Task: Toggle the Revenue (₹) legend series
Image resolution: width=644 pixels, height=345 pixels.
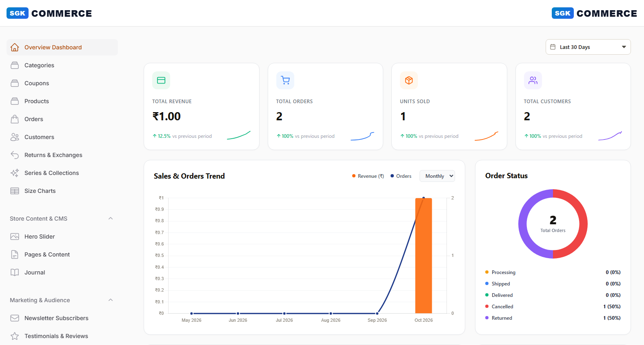Action: pos(368,176)
